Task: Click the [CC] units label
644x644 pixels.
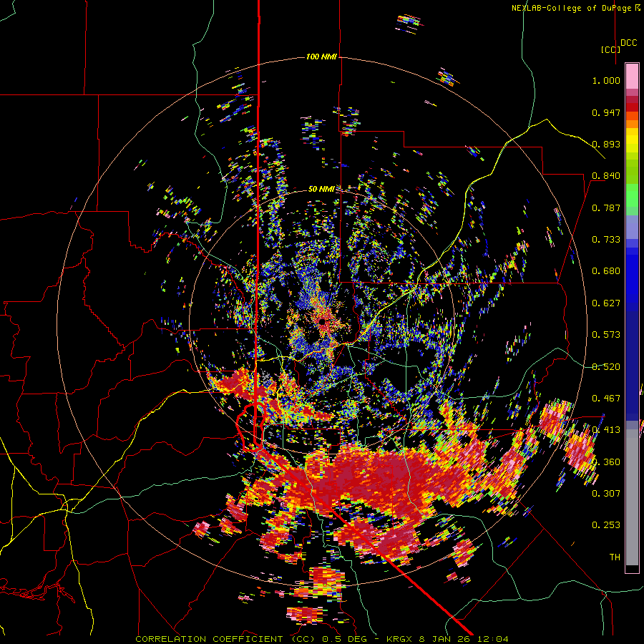Action: tap(611, 49)
